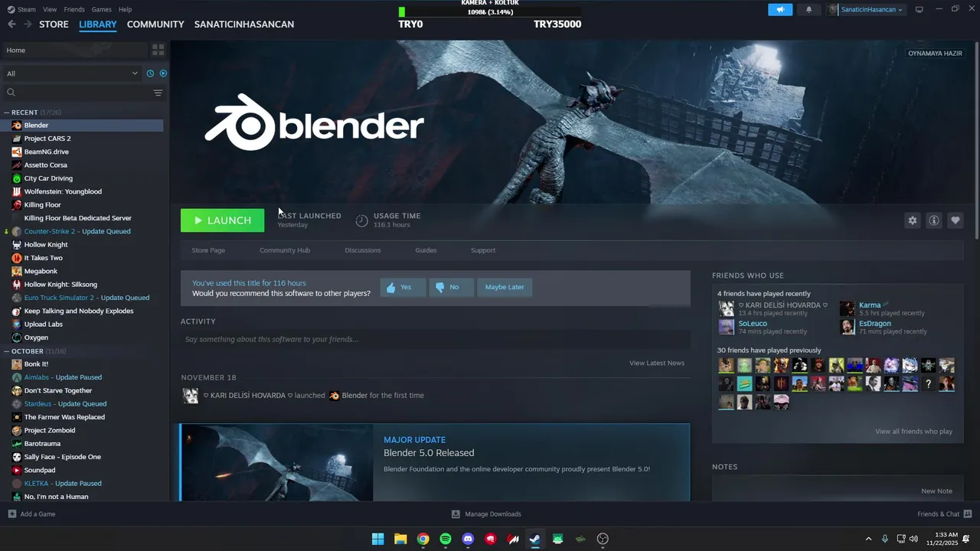Open the Steam menu
Screen dimensions: 980x551
22,9
